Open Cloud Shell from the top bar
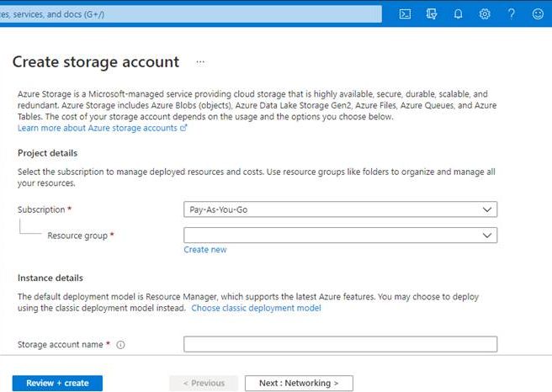552x392 pixels. click(x=405, y=14)
